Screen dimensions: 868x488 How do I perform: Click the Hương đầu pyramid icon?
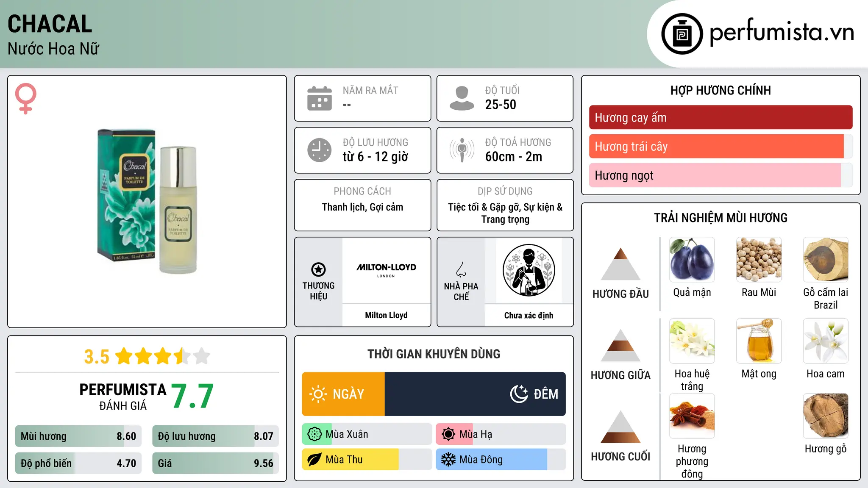[620, 264]
